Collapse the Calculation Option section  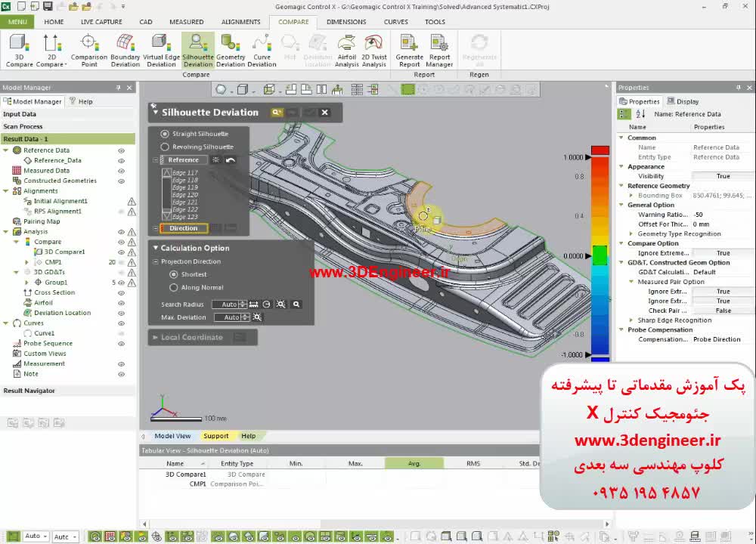(x=156, y=248)
